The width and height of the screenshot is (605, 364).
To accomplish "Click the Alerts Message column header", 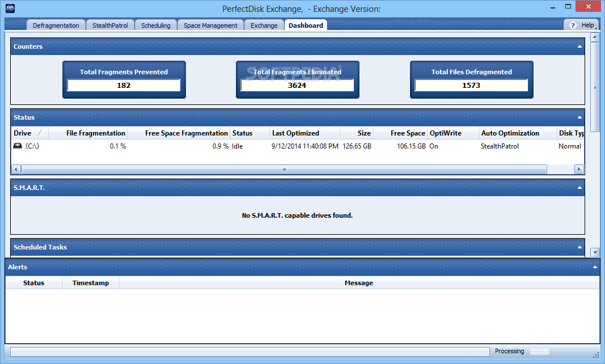I will [359, 283].
